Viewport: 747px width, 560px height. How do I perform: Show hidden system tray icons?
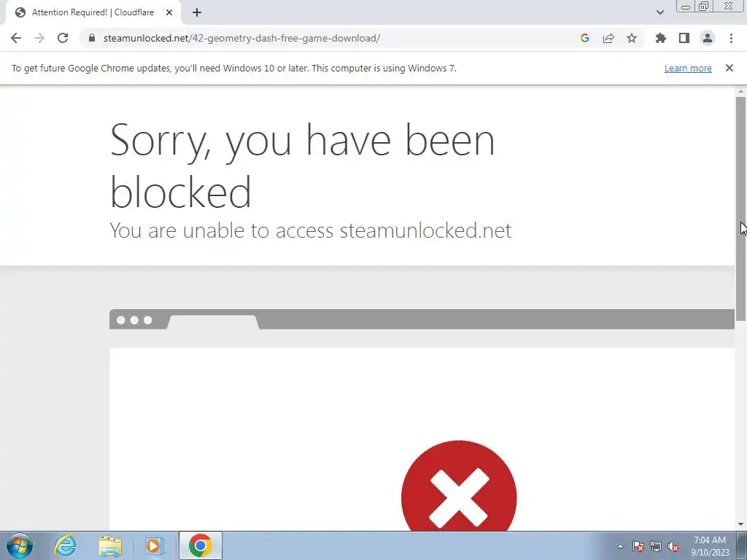coord(620,546)
